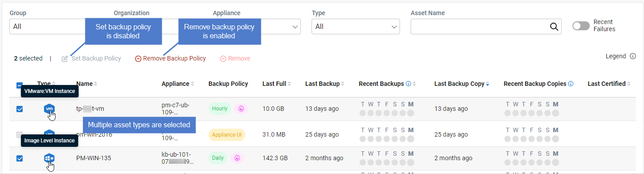The width and height of the screenshot is (644, 174).
Task: Toggle the select-all header checkbox
Action: coord(20,86)
